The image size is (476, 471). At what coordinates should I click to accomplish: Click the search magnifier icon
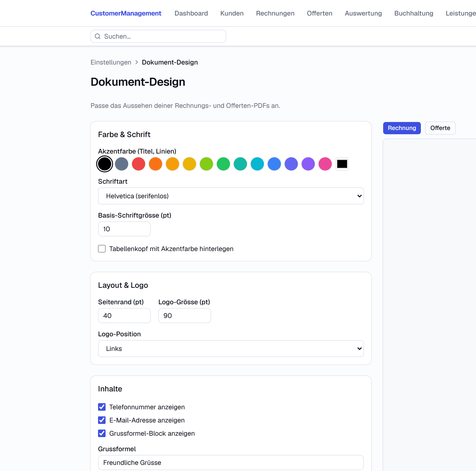click(98, 36)
